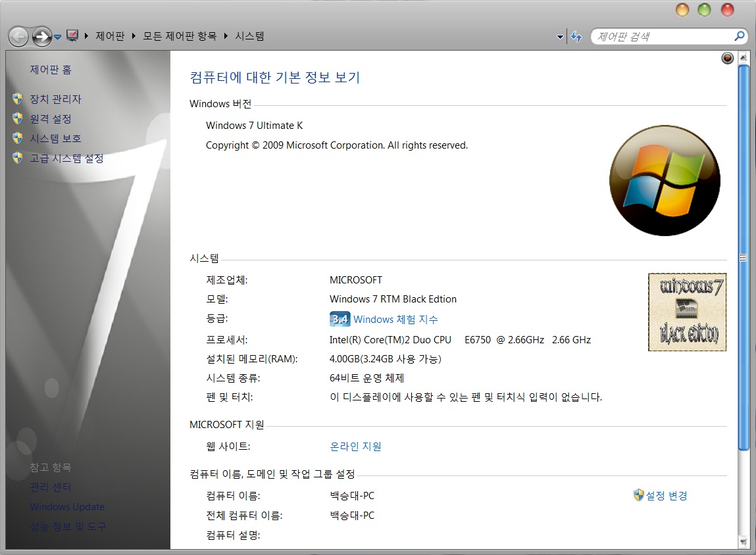The image size is (756, 555).
Task: Click the orange minimize window button
Action: point(682,10)
